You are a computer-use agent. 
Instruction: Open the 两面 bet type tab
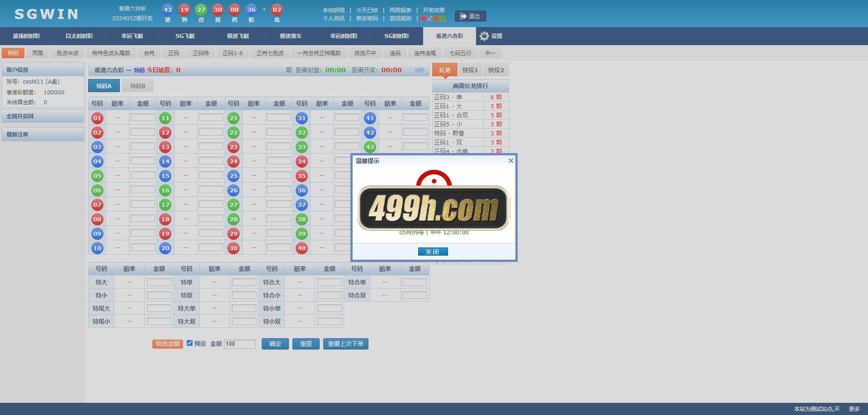click(x=38, y=53)
